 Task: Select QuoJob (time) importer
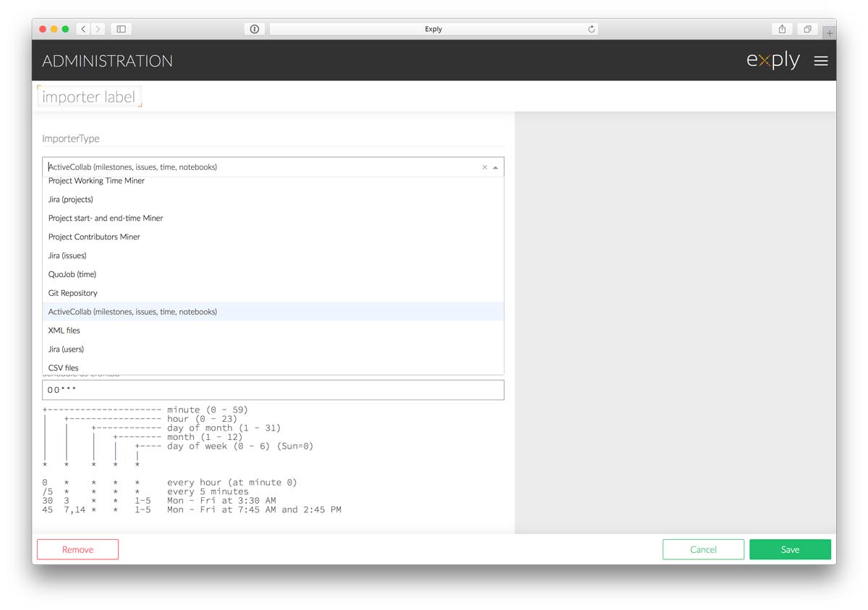click(273, 275)
